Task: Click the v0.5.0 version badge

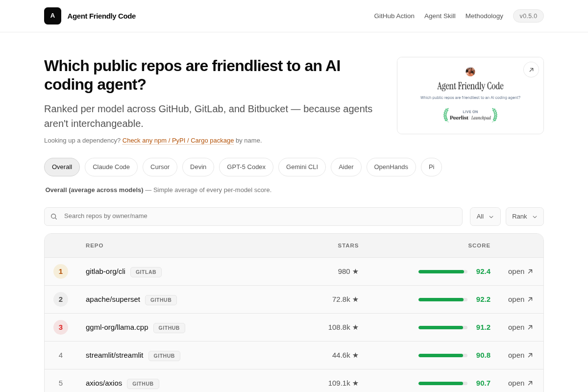Action: (x=528, y=16)
